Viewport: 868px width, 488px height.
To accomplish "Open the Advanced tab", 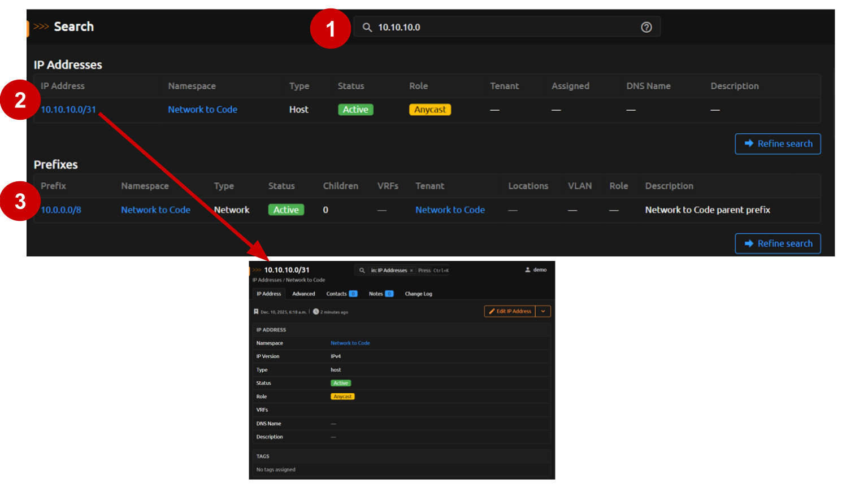I will click(303, 294).
